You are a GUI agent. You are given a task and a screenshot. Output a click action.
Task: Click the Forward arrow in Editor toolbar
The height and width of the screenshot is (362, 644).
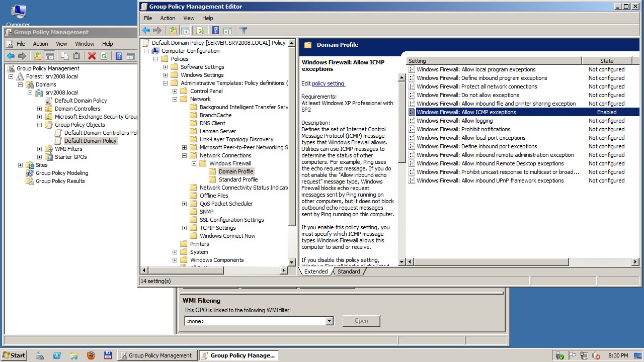tap(157, 30)
